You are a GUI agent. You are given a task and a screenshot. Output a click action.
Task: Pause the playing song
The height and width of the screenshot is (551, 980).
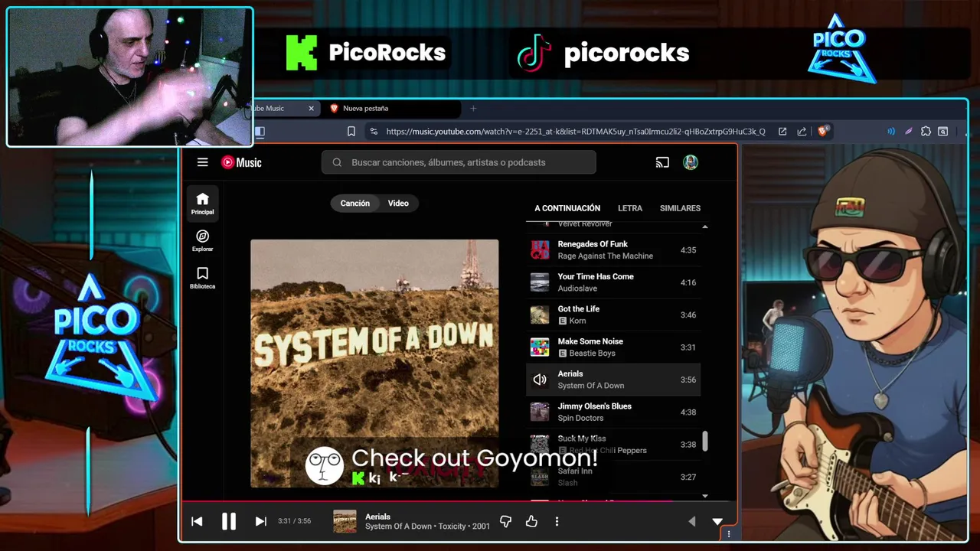(x=228, y=521)
